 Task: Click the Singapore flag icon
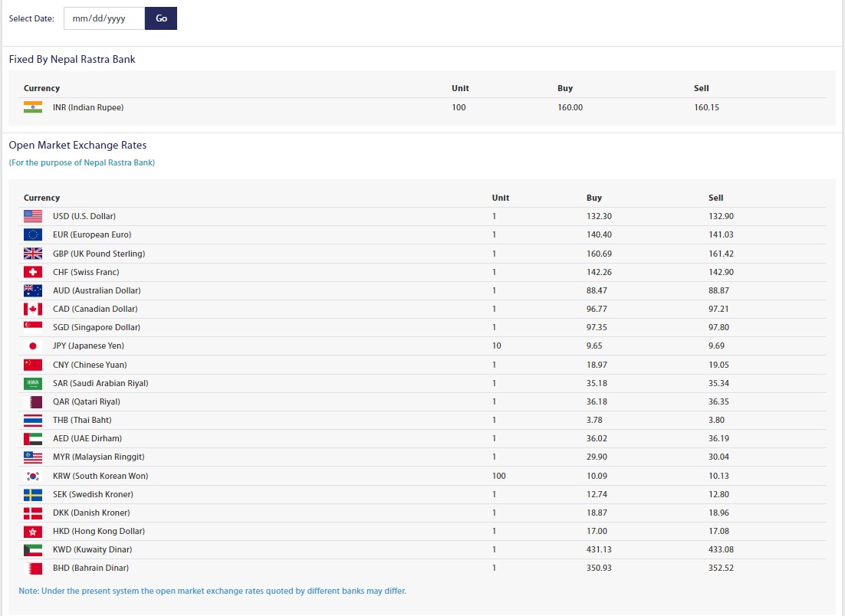click(x=33, y=327)
